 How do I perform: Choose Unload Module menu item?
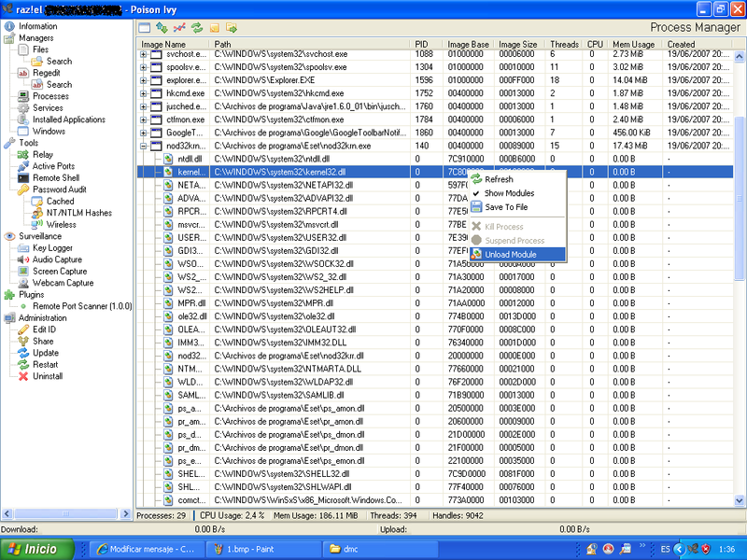click(517, 254)
